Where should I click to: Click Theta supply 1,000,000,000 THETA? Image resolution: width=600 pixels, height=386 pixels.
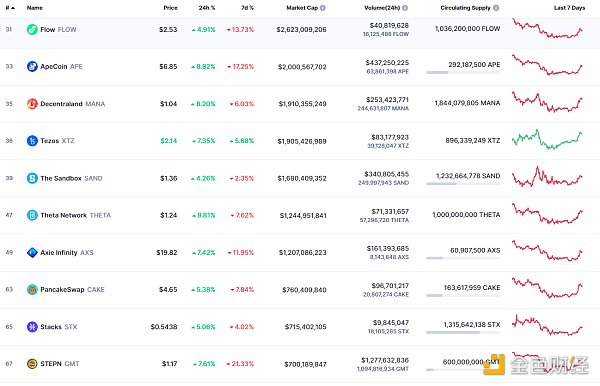coord(466,215)
